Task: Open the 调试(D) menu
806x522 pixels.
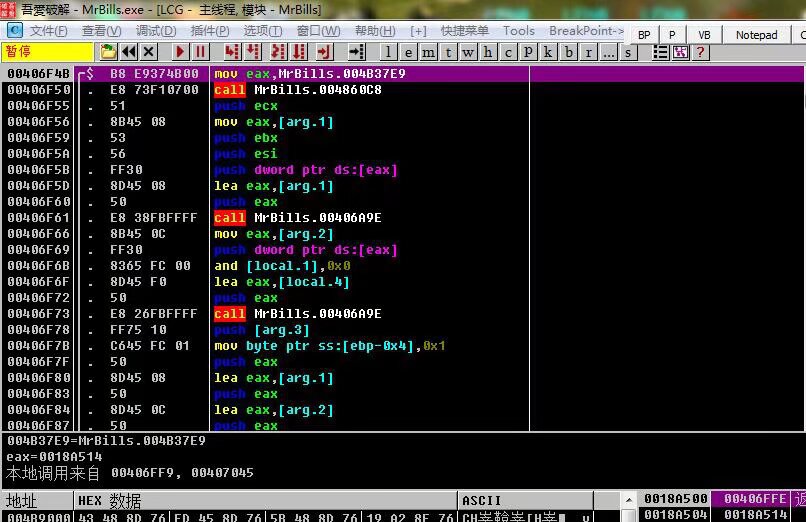Action: coord(156,31)
